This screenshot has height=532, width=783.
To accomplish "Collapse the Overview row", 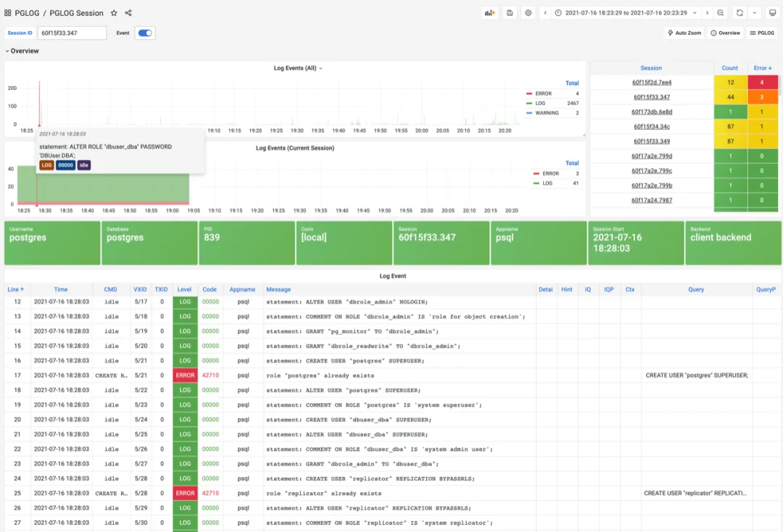I will pyautogui.click(x=22, y=51).
